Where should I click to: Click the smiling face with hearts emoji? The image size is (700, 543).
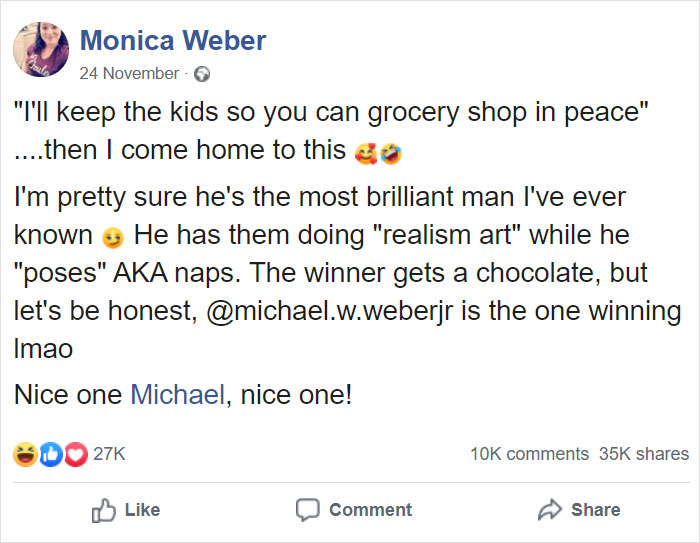coord(366,154)
